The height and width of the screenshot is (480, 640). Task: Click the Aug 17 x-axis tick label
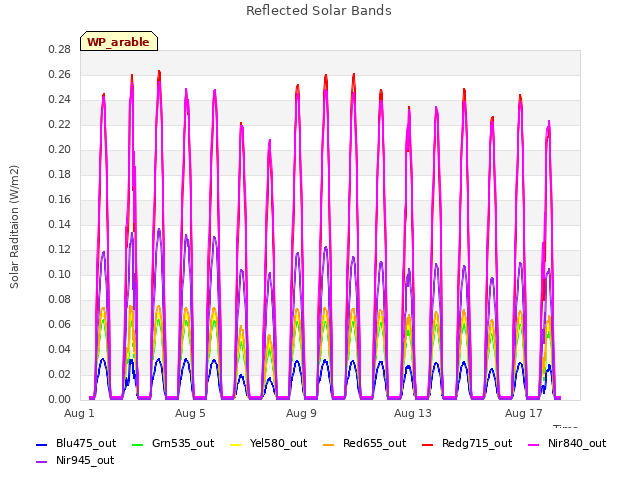point(524,413)
